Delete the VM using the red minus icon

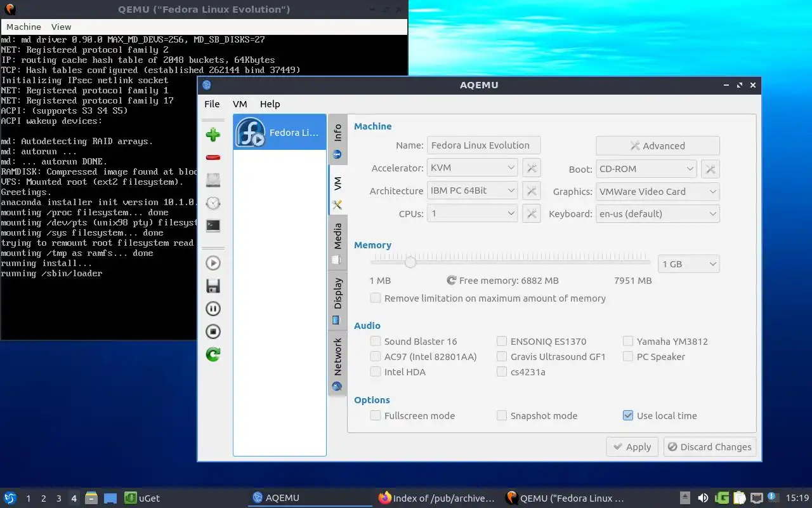[213, 157]
